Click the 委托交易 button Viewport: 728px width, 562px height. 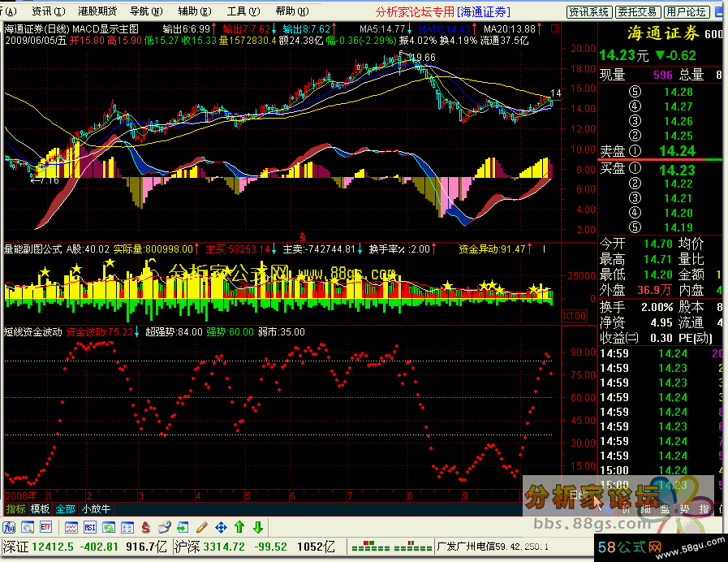click(x=637, y=12)
